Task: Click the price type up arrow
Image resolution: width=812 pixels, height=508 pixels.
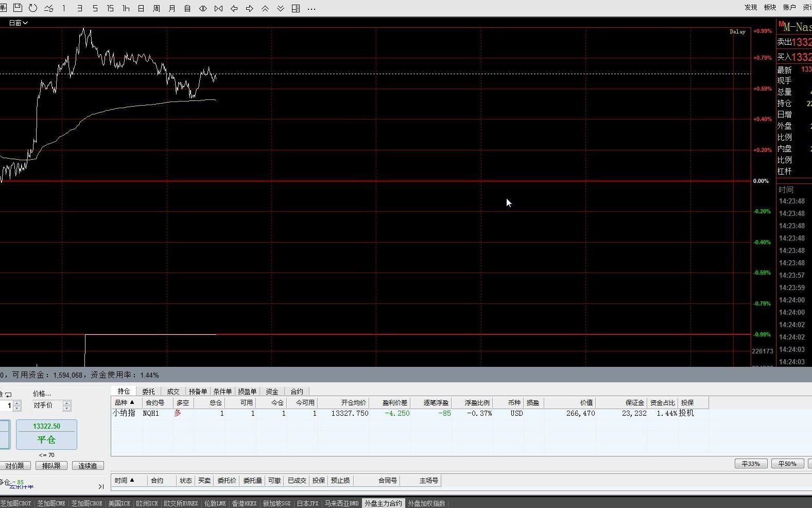Action: tap(67, 403)
